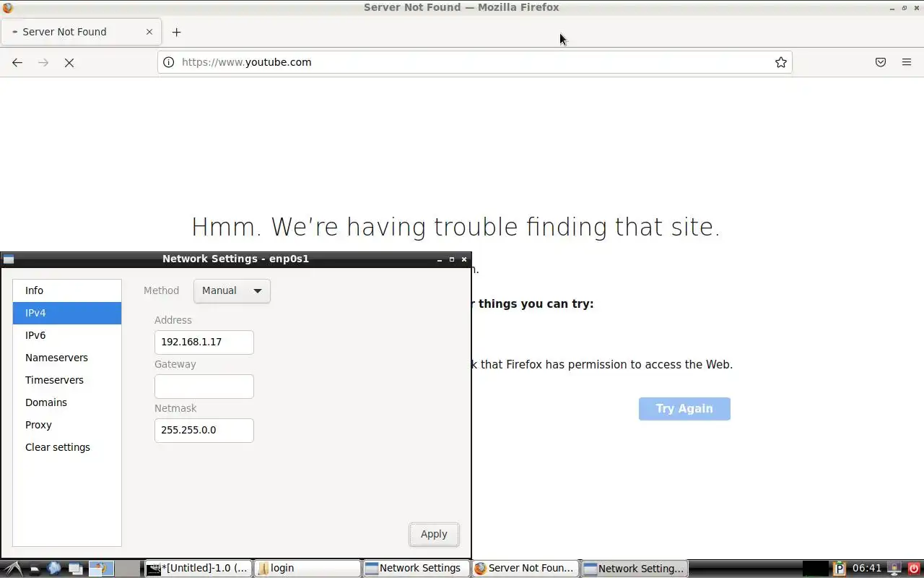Select Clear settings in the sidebar
The width and height of the screenshot is (924, 578).
(x=66, y=447)
